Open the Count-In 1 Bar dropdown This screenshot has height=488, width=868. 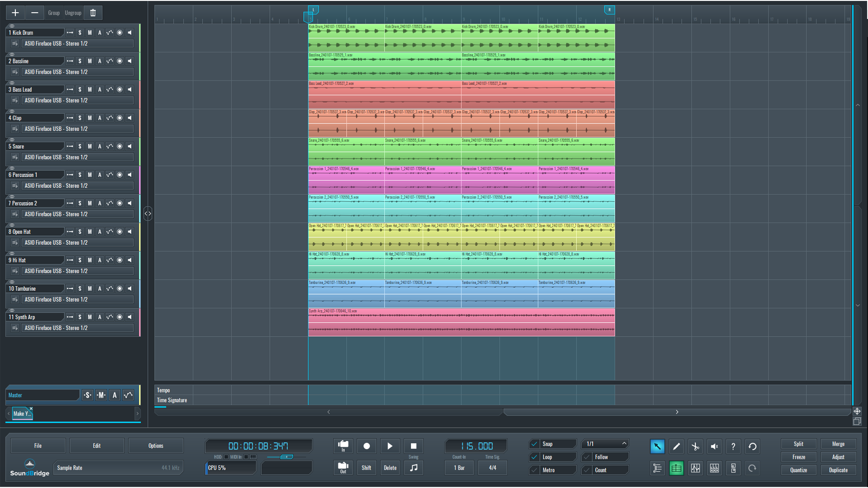pyautogui.click(x=459, y=468)
